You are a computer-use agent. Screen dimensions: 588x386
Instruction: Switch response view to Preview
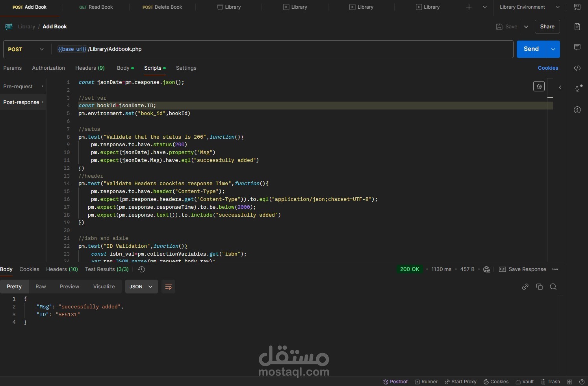[x=69, y=287]
